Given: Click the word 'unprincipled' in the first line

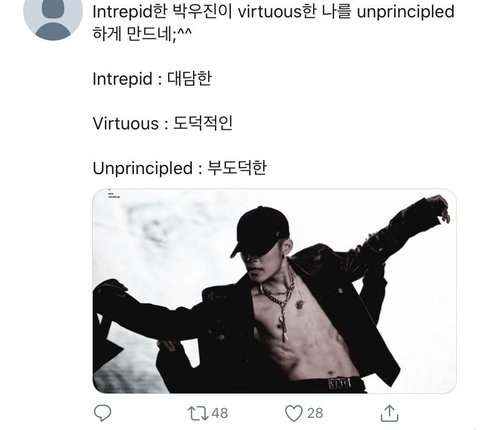Looking at the screenshot, I should pyautogui.click(x=406, y=12).
